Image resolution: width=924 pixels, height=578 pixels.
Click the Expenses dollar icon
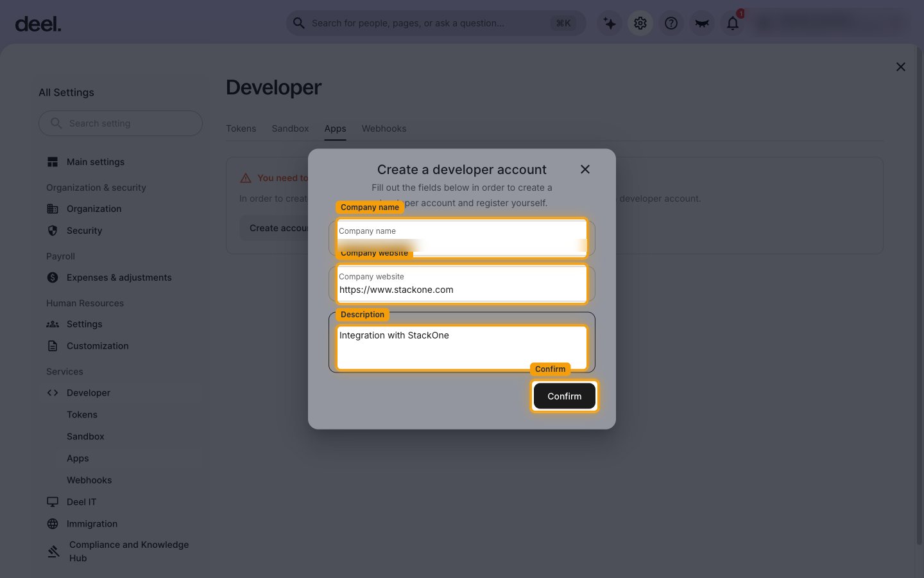pyautogui.click(x=53, y=277)
